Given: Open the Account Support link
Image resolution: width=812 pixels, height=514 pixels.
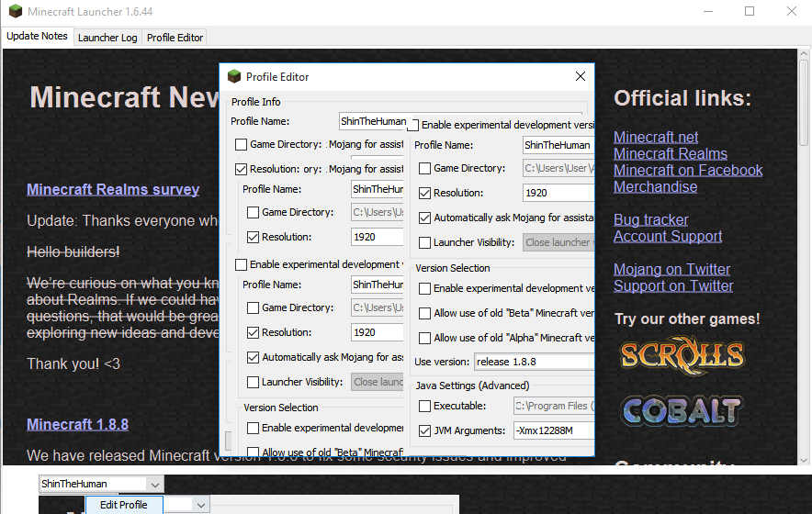Looking at the screenshot, I should tap(668, 237).
